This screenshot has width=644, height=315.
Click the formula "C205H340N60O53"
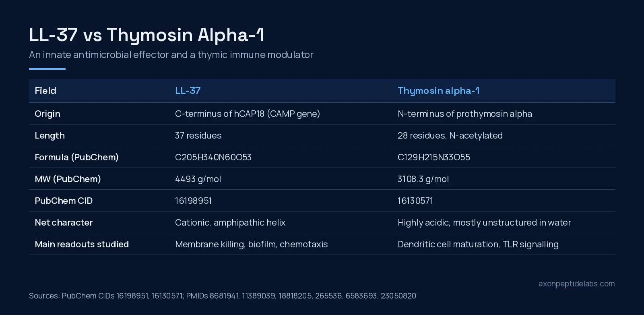[x=213, y=157]
